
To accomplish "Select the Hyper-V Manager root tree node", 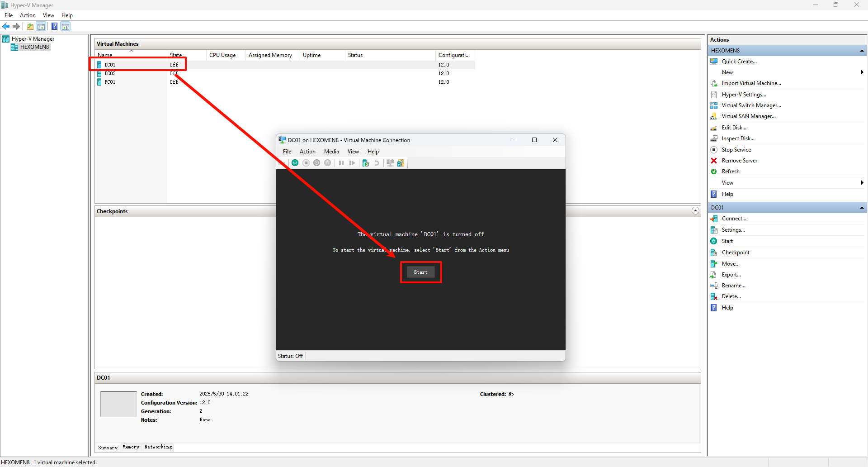I will [28, 39].
